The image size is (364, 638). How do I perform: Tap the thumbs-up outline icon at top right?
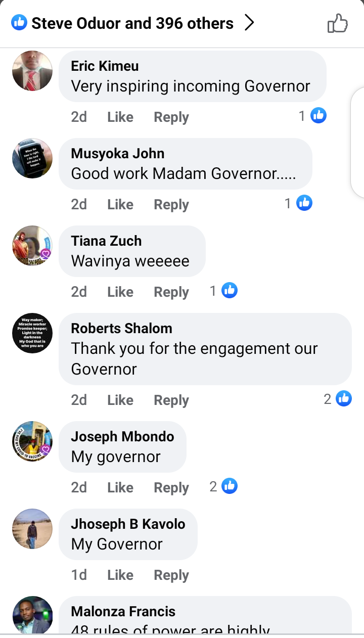[338, 23]
